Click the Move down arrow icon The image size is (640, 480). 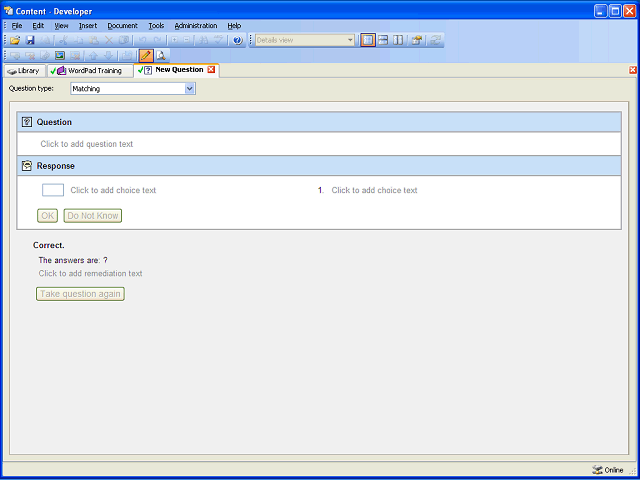tap(109, 55)
